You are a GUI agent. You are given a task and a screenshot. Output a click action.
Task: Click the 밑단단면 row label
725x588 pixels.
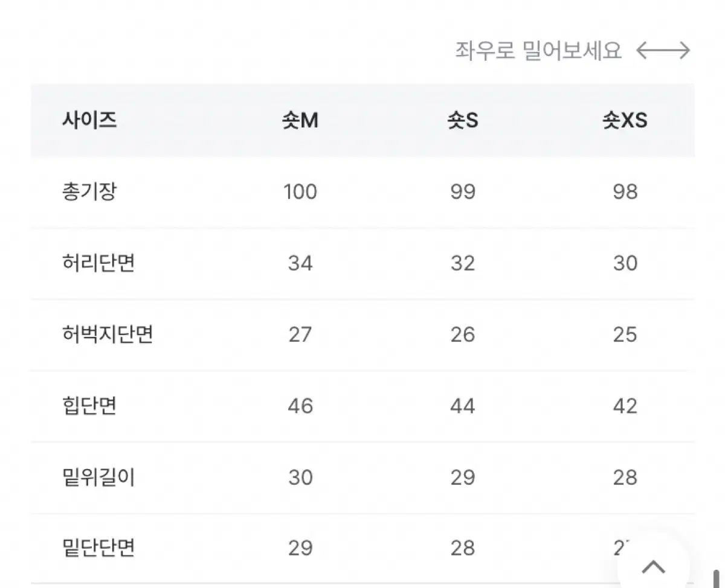(x=98, y=548)
